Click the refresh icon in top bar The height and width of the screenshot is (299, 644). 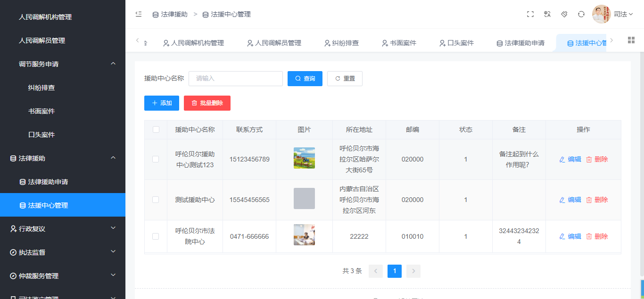point(581,14)
